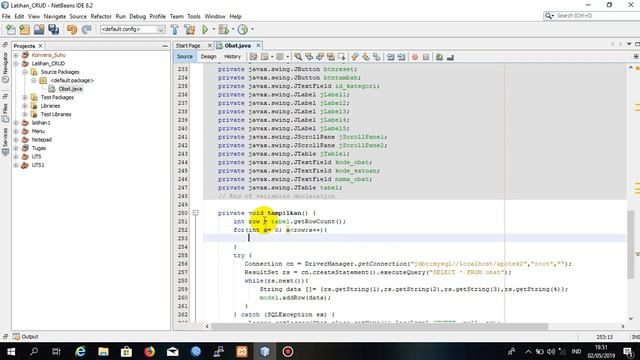The image size is (640, 360).
Task: Click the Uncomment editor icon
Action: tap(450, 57)
